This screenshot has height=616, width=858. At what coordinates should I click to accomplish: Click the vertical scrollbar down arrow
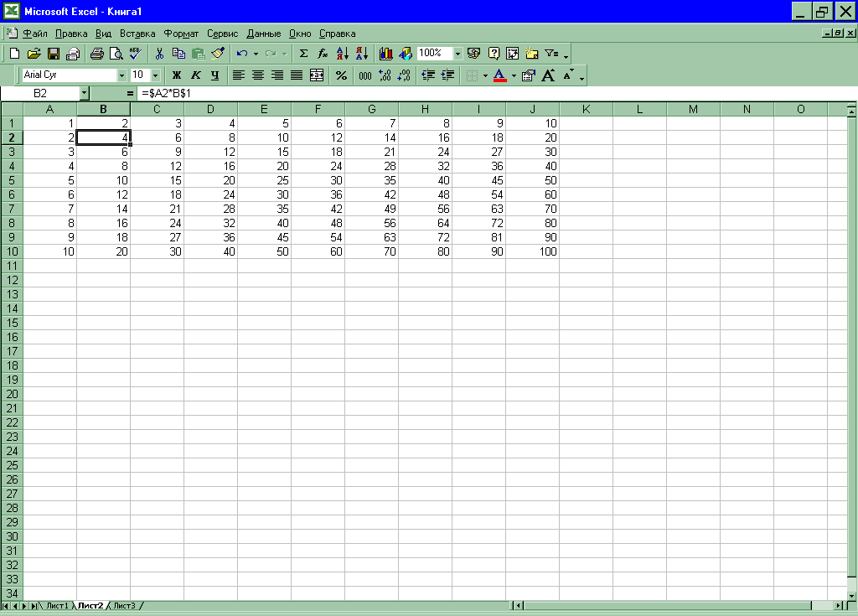pyautogui.click(x=851, y=596)
